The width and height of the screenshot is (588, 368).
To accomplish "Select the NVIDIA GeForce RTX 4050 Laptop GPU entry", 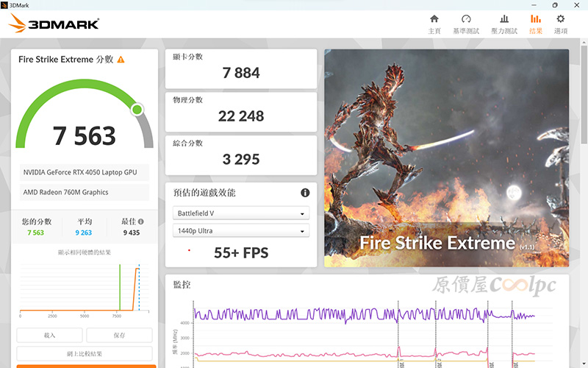I will [x=85, y=172].
